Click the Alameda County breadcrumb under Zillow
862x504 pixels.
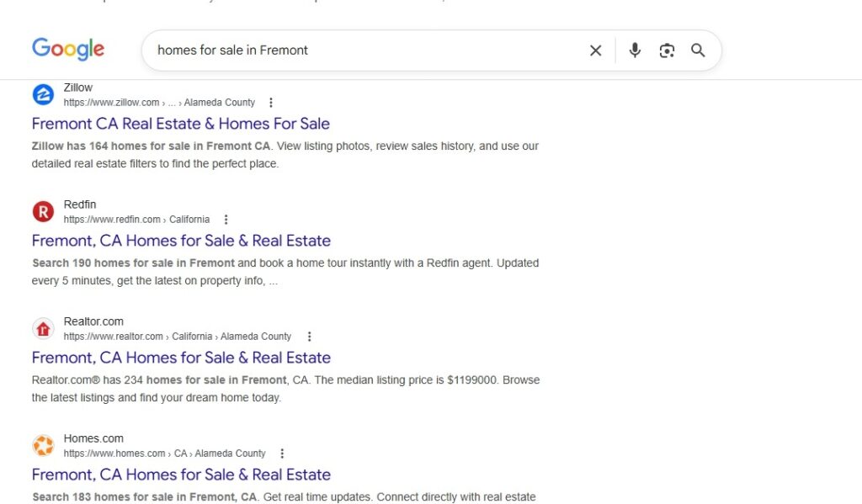coord(220,102)
